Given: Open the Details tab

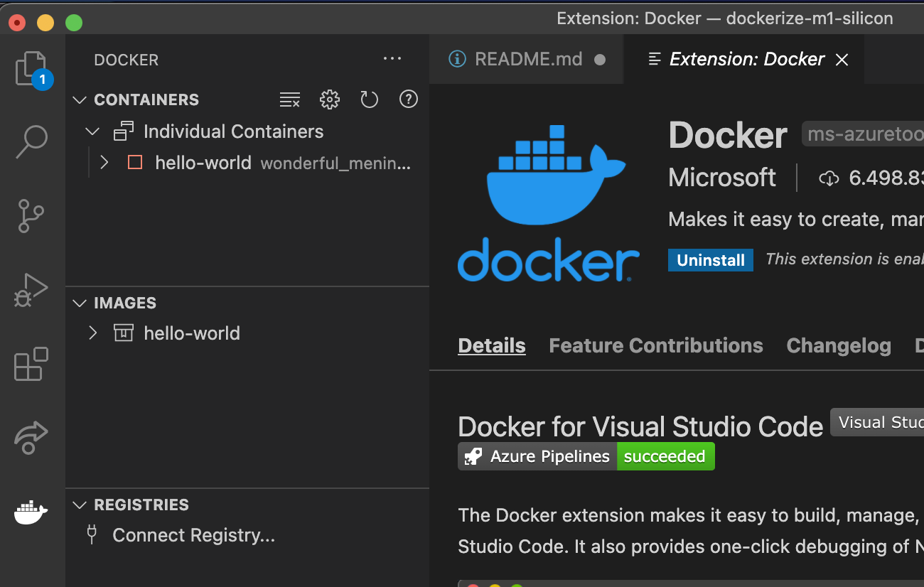Looking at the screenshot, I should (492, 346).
